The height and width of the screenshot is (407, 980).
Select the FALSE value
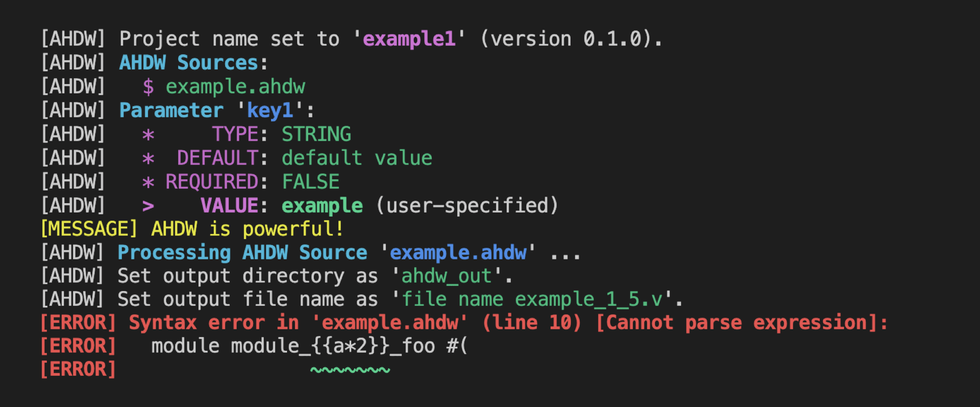tap(310, 182)
